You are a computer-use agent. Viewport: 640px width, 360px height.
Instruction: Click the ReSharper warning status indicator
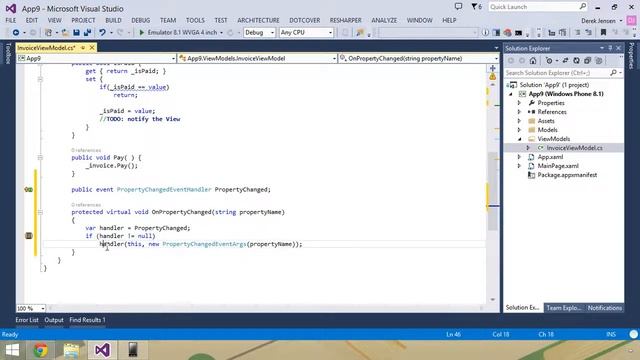tap(493, 76)
